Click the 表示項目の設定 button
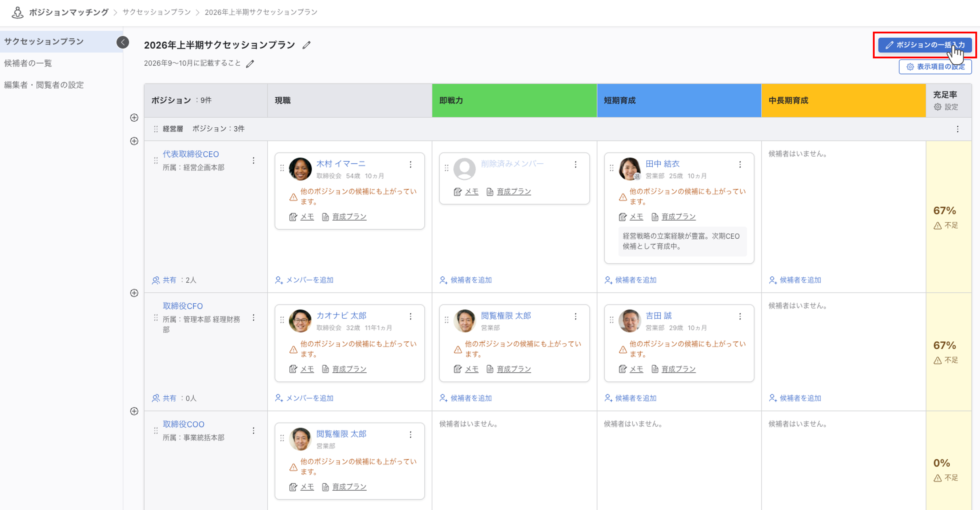This screenshot has height=510, width=980. pos(935,67)
